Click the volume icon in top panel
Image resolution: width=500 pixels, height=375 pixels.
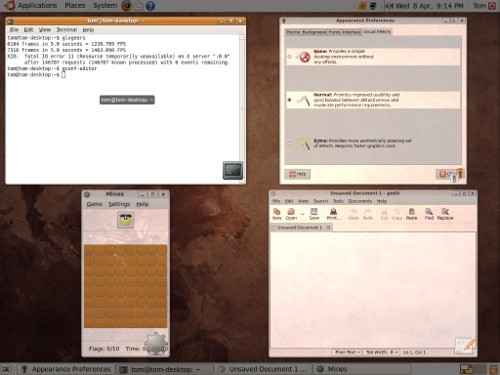[389, 6]
